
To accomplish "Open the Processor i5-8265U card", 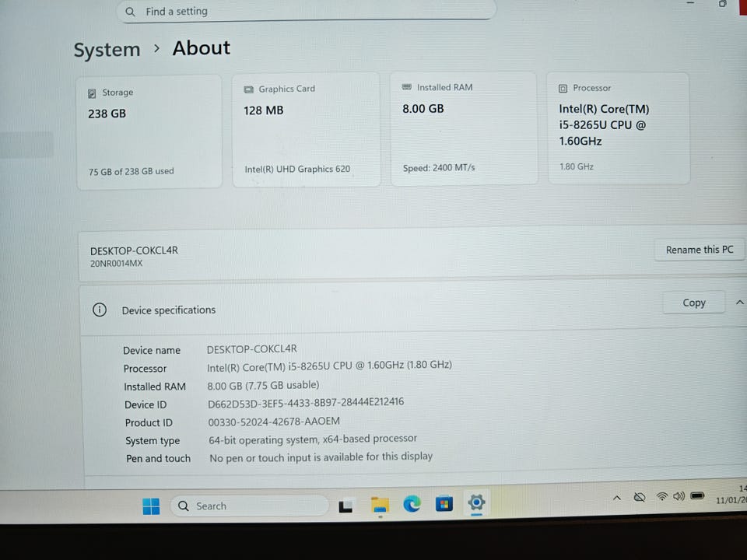I will coord(619,128).
